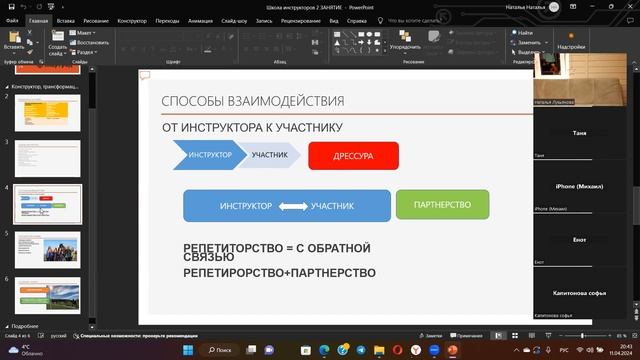Select the text box shape in gallery
The image size is (640, 360).
pyautogui.click(x=337, y=34)
